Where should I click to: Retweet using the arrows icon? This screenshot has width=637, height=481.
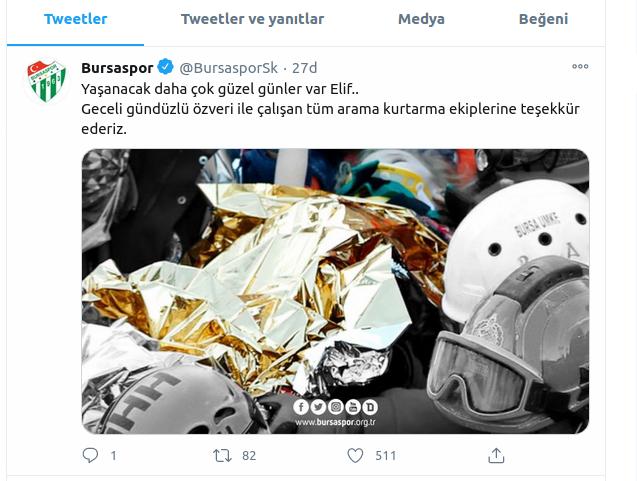[222, 455]
